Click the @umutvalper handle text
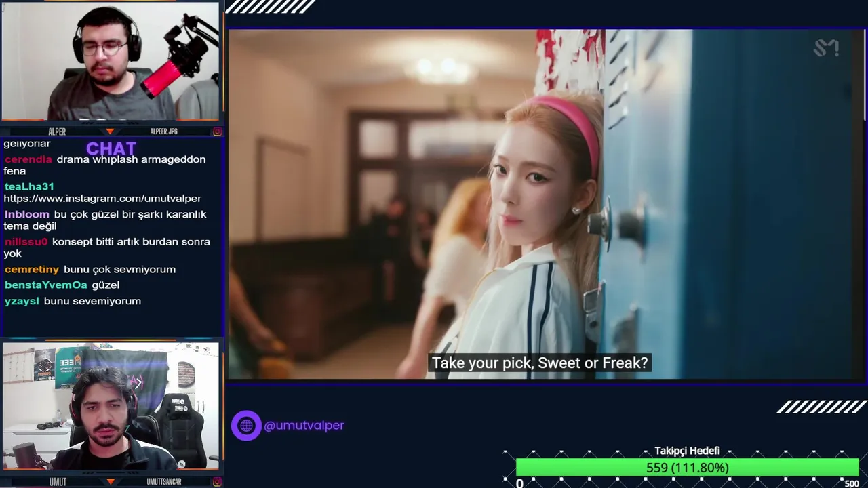Screen dimensions: 868x488 pyautogui.click(x=304, y=426)
